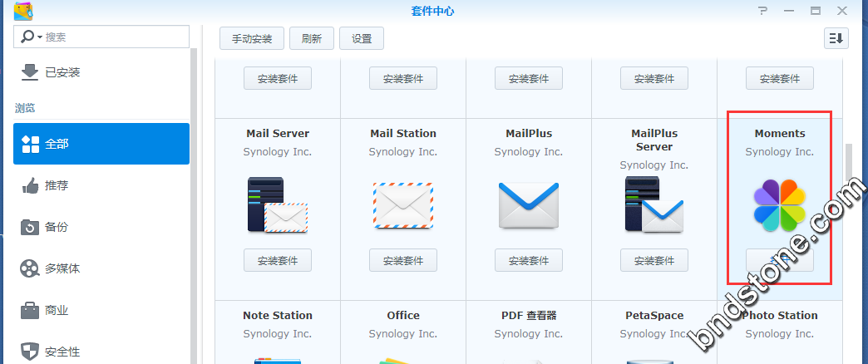
Task: Click the PetaSpace title
Action: point(654,315)
